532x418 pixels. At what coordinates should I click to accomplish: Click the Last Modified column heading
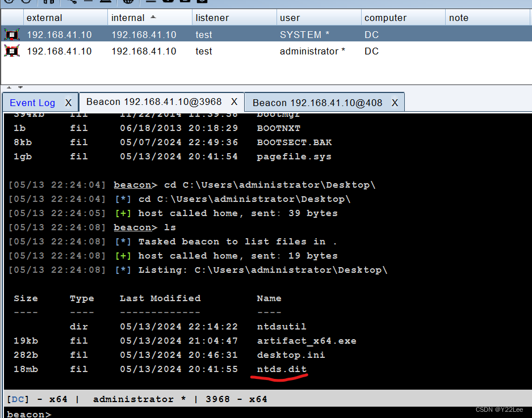pos(160,298)
